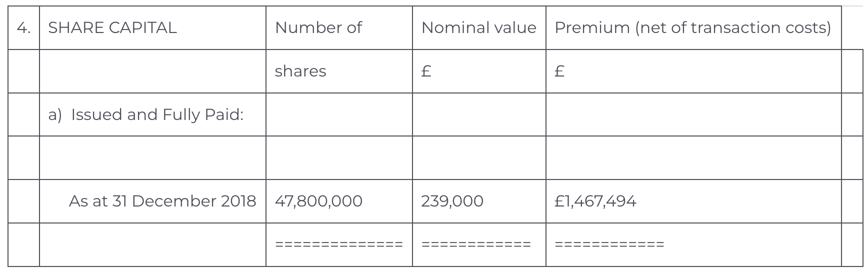This screenshot has height=272, width=868.
Task: Click the double underline beneath 239,000
Action: pos(476,245)
